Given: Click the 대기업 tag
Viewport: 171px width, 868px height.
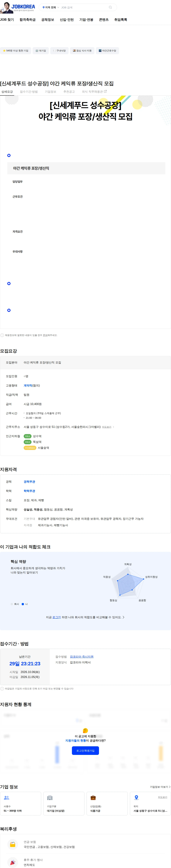Looking at the screenshot, I should click(41, 50).
